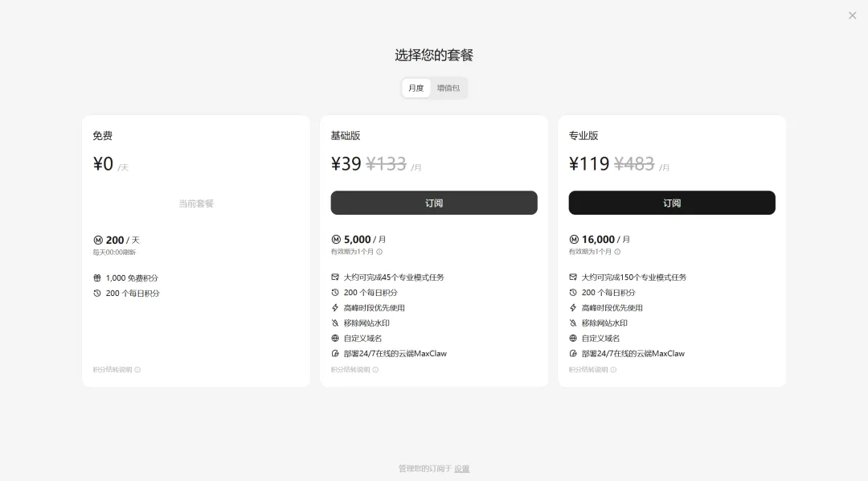
Task: Click the lightning icon in the 基础版 card
Action: [335, 307]
